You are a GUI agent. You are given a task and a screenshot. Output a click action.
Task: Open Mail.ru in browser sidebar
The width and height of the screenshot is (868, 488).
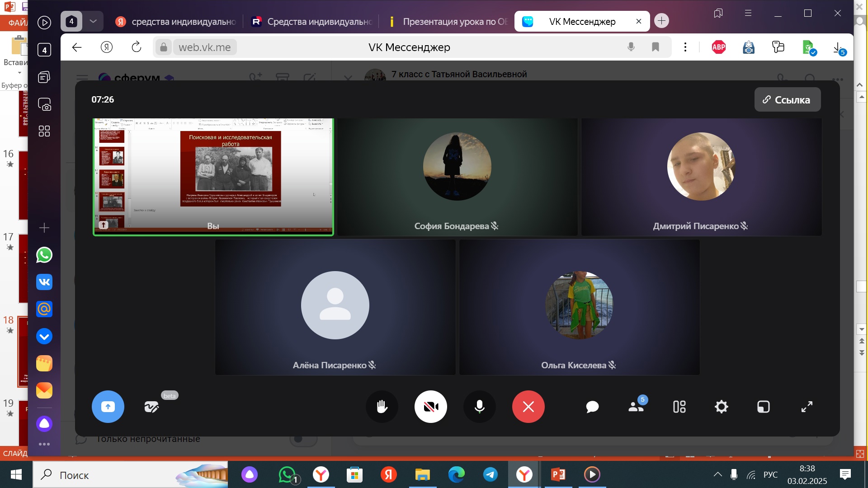44,309
